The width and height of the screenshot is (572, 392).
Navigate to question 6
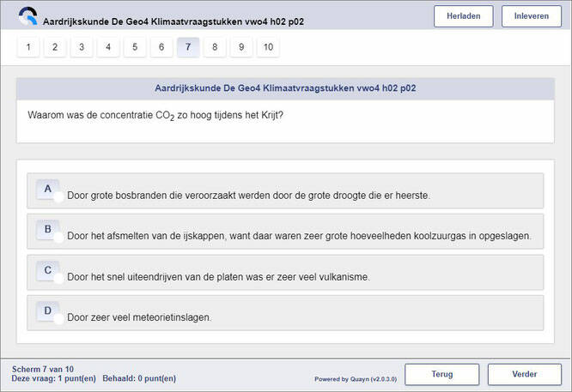point(161,47)
